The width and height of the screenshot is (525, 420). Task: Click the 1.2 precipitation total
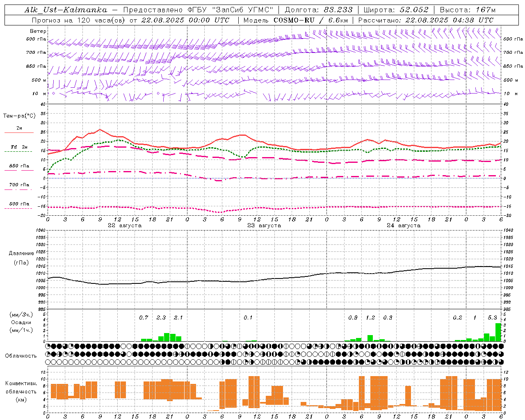coord(370,318)
